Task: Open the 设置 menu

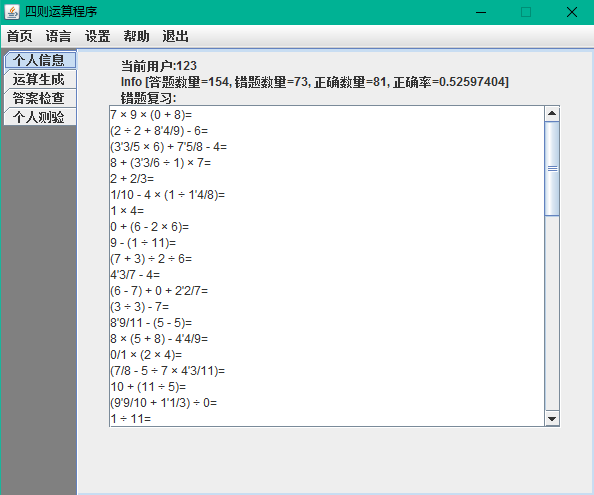Action: (x=97, y=36)
